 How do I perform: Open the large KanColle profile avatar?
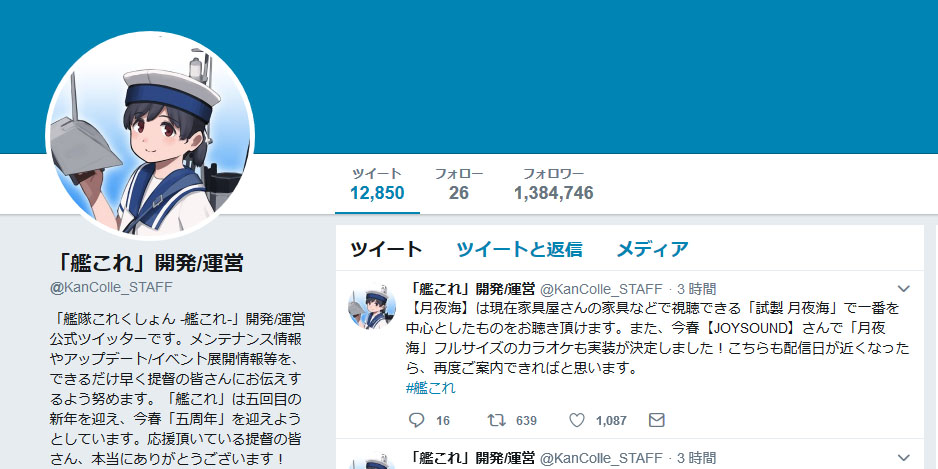(x=150, y=135)
